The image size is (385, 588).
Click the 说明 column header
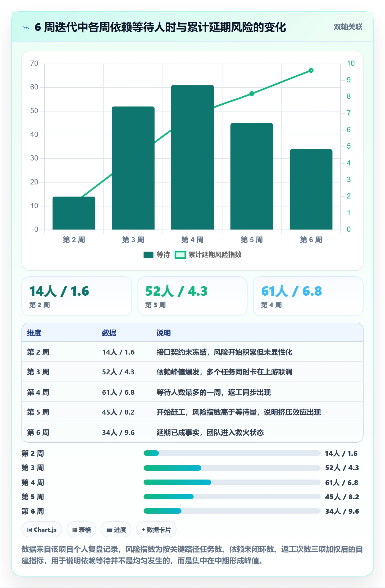point(164,333)
